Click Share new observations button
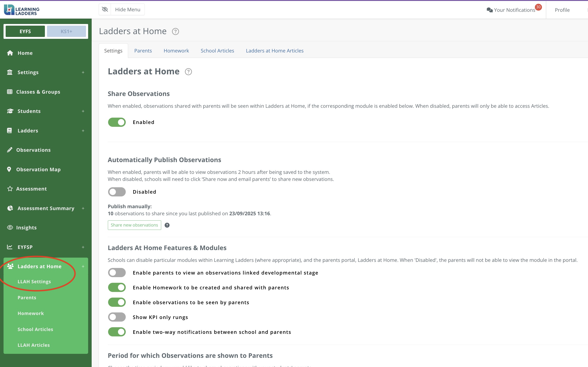 tap(134, 225)
